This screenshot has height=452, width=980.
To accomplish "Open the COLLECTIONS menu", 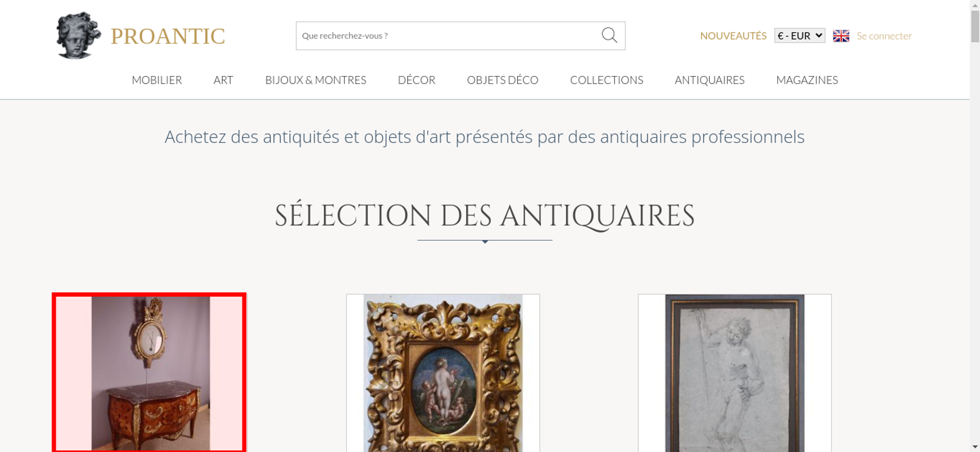I will click(607, 80).
